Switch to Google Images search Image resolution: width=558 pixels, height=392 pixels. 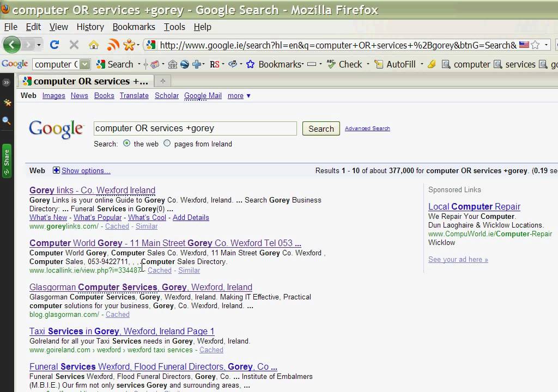point(54,96)
